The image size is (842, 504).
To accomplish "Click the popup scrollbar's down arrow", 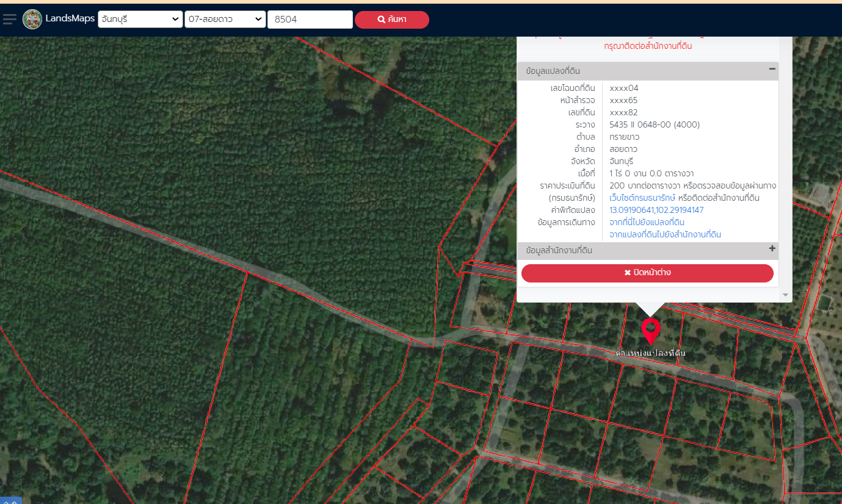I will tap(785, 295).
